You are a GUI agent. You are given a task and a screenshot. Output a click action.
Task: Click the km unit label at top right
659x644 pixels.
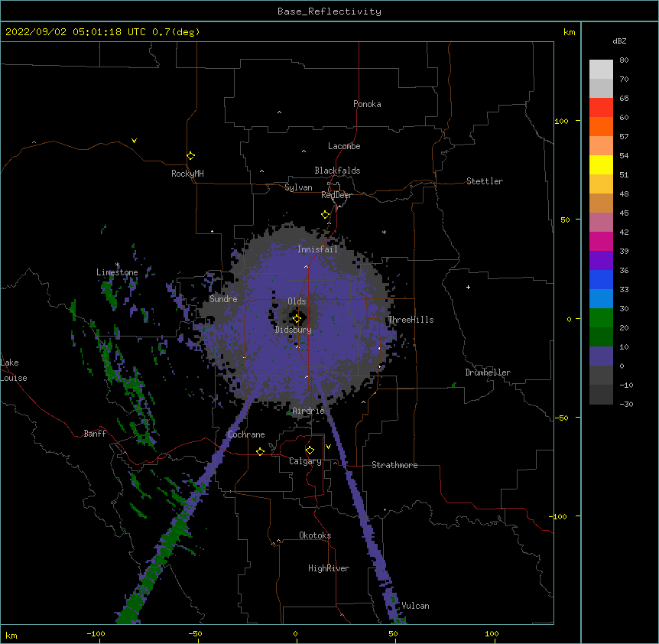click(x=569, y=32)
